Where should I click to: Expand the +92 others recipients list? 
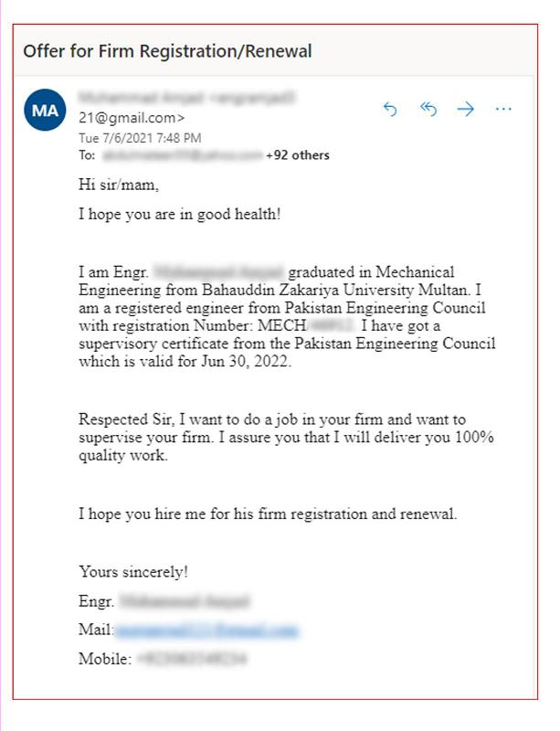[298, 155]
